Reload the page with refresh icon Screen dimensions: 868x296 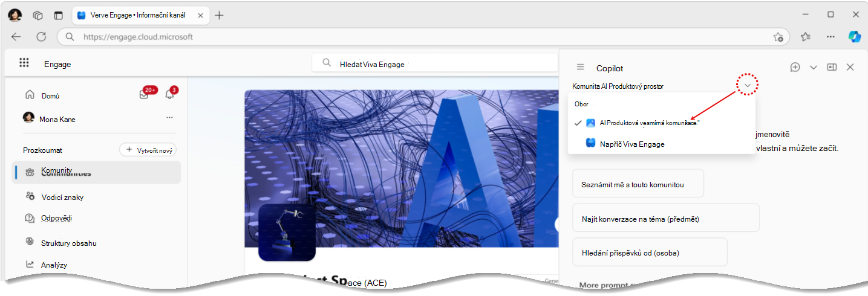coord(41,37)
